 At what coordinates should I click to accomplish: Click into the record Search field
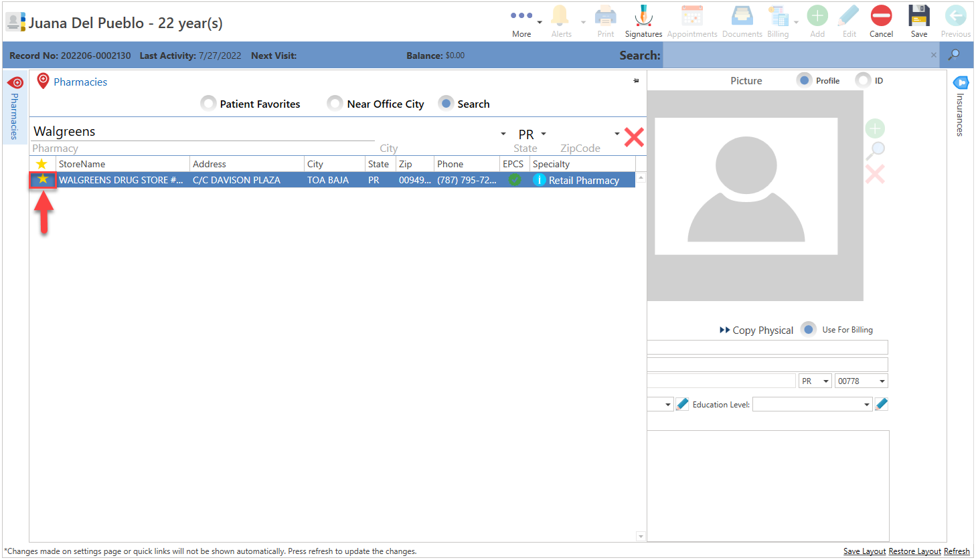797,55
